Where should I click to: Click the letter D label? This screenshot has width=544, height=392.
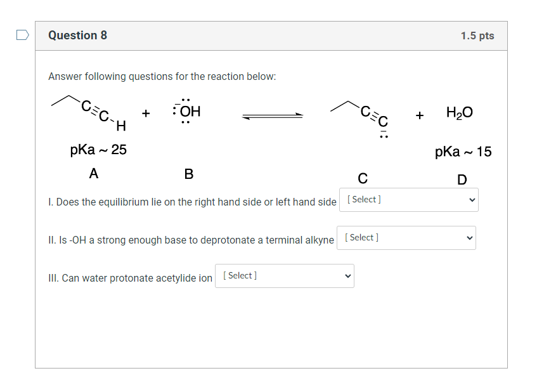coord(462,180)
